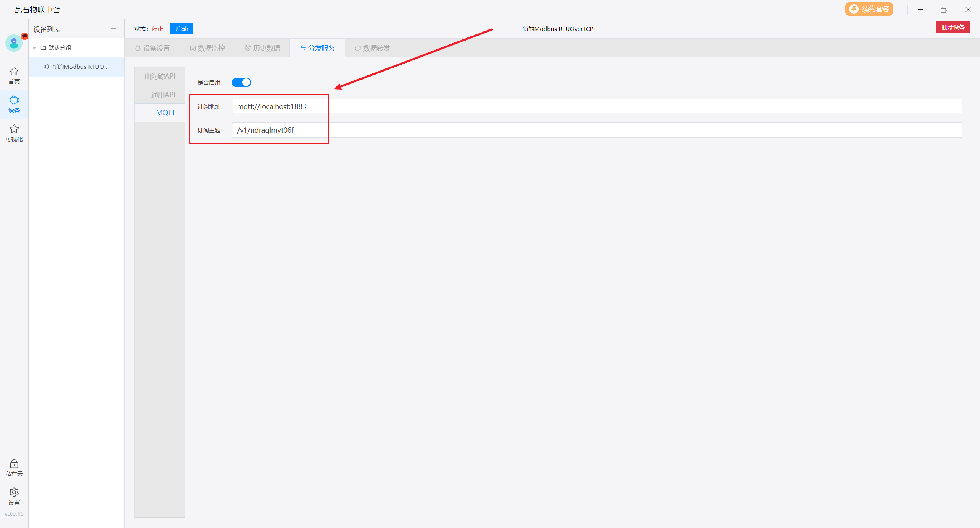Click the 订阅地址 input field
Image resolution: width=980 pixels, height=528 pixels.
[596, 106]
